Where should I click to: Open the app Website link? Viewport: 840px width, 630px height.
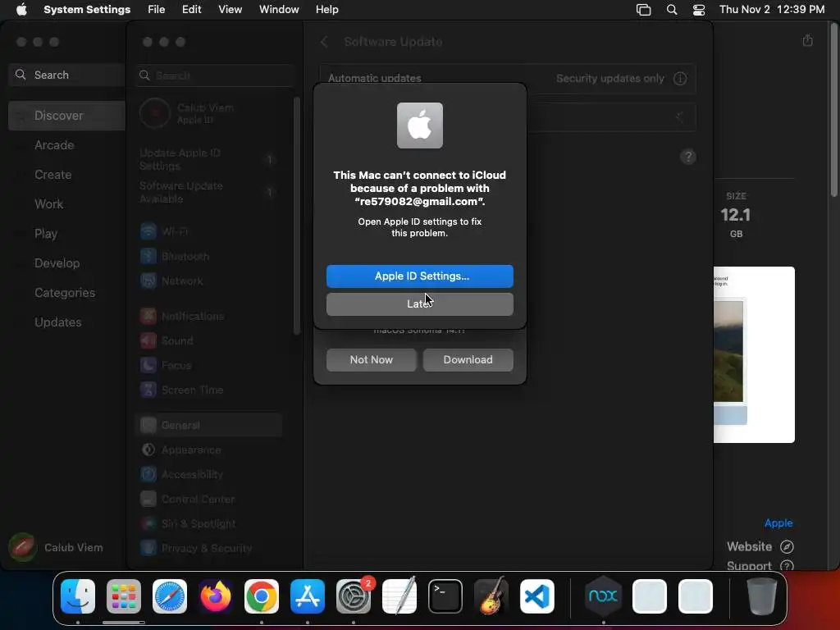point(760,546)
